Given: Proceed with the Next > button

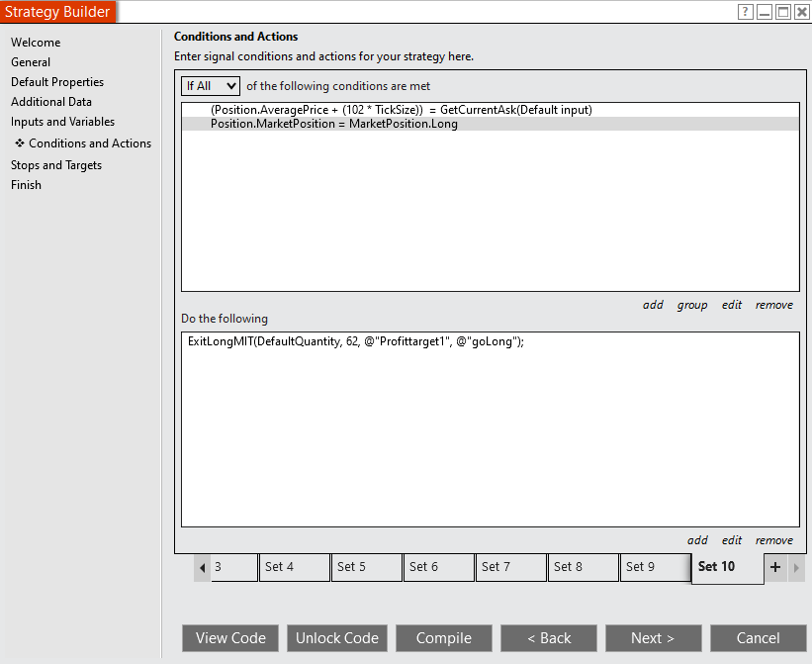Looking at the screenshot, I should pyautogui.click(x=654, y=638).
